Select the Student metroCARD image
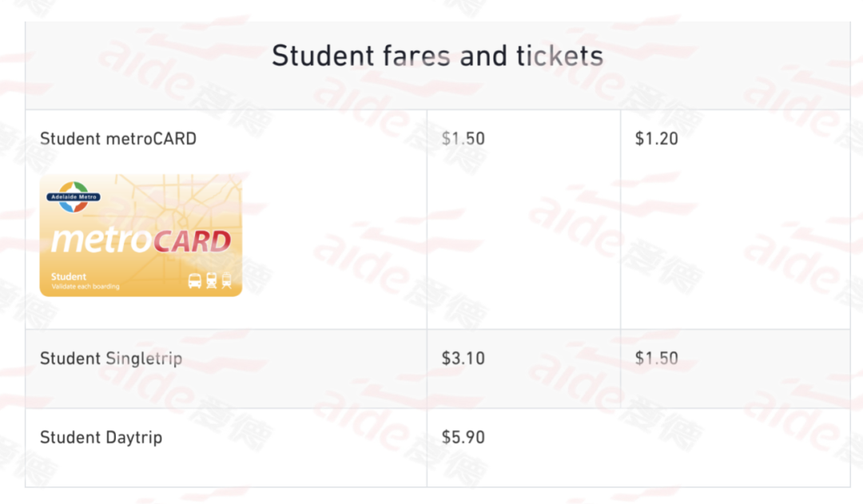This screenshot has width=863, height=504. (x=141, y=236)
